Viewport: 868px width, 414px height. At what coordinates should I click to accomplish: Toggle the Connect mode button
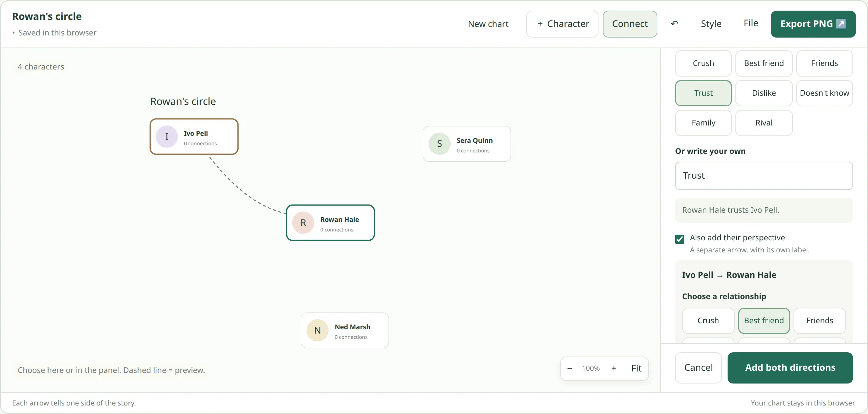[630, 24]
